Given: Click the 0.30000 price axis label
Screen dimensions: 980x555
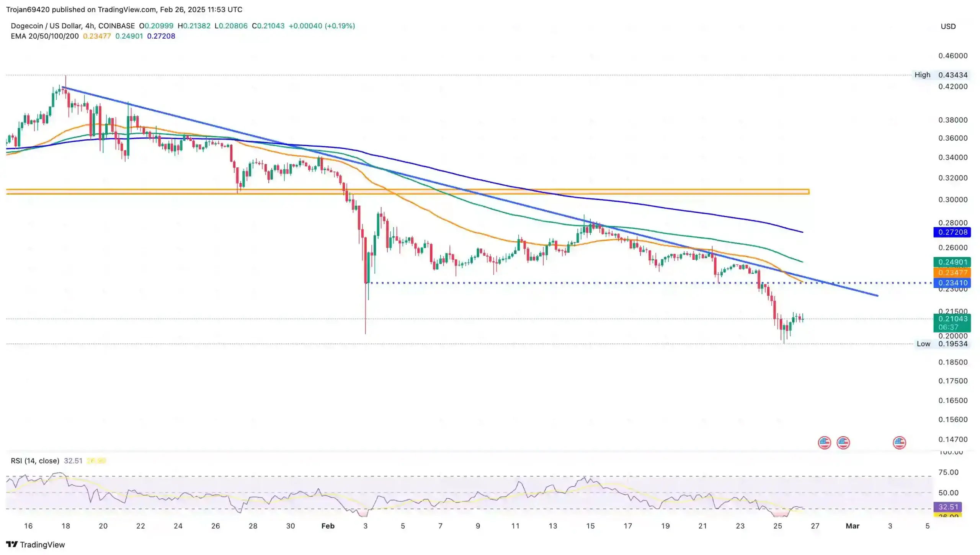Looking at the screenshot, I should 953,200.
